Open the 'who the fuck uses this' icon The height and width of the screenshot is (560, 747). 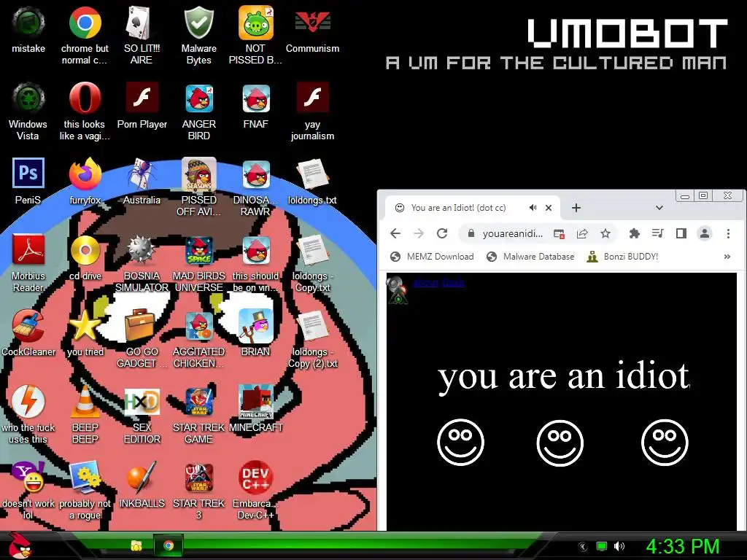28,402
